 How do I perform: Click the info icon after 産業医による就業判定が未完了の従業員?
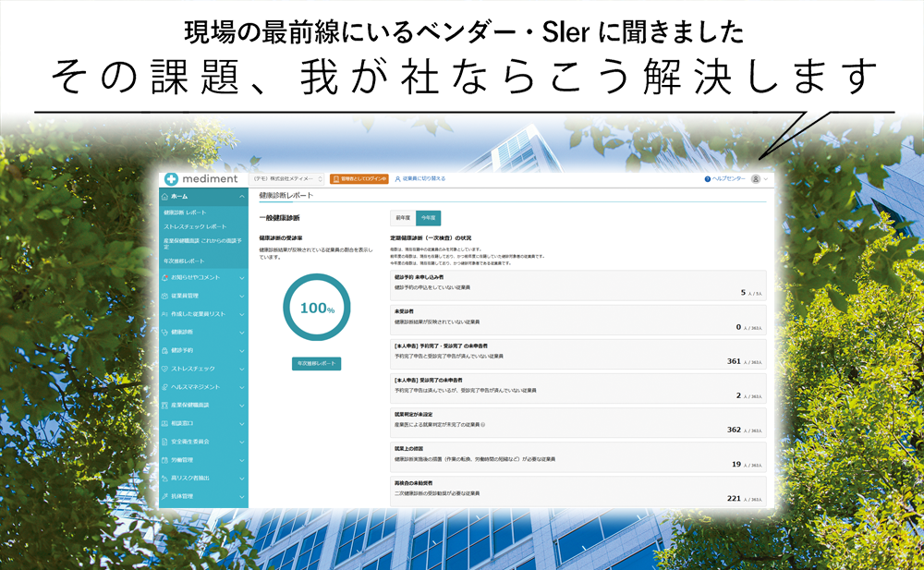[x=483, y=424]
